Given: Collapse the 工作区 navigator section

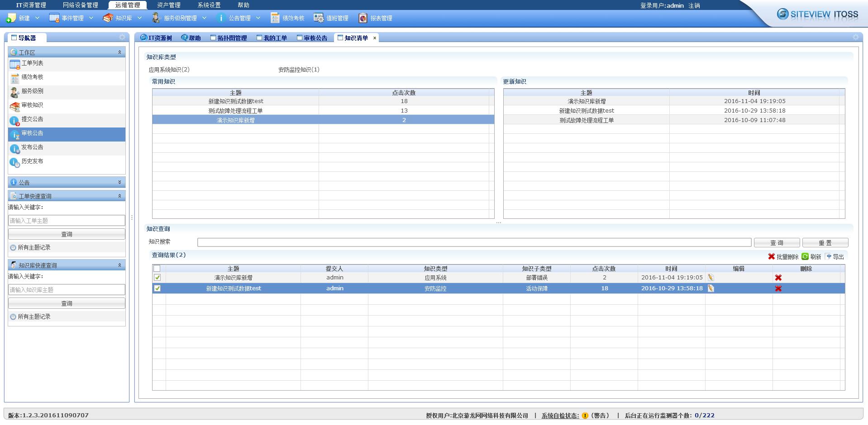Looking at the screenshot, I should 119,52.
